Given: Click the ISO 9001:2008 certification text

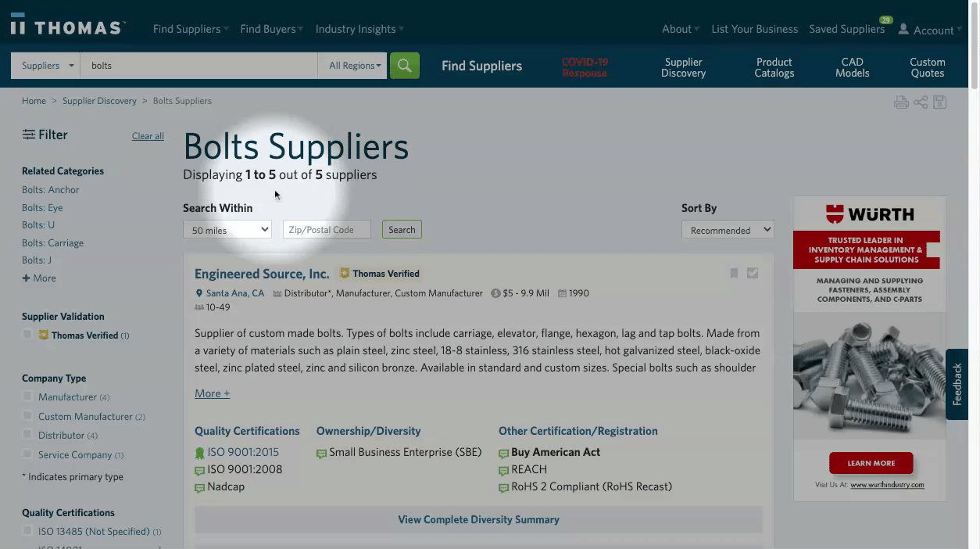Looking at the screenshot, I should [x=245, y=470].
